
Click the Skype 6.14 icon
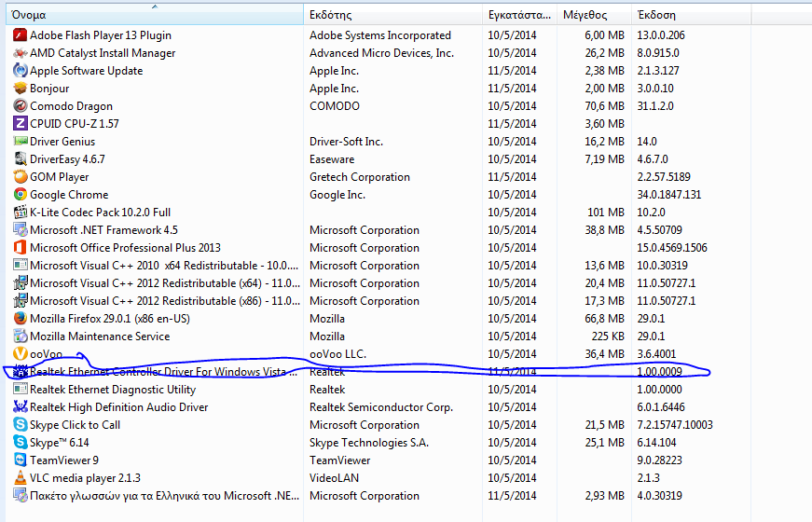coord(21,442)
